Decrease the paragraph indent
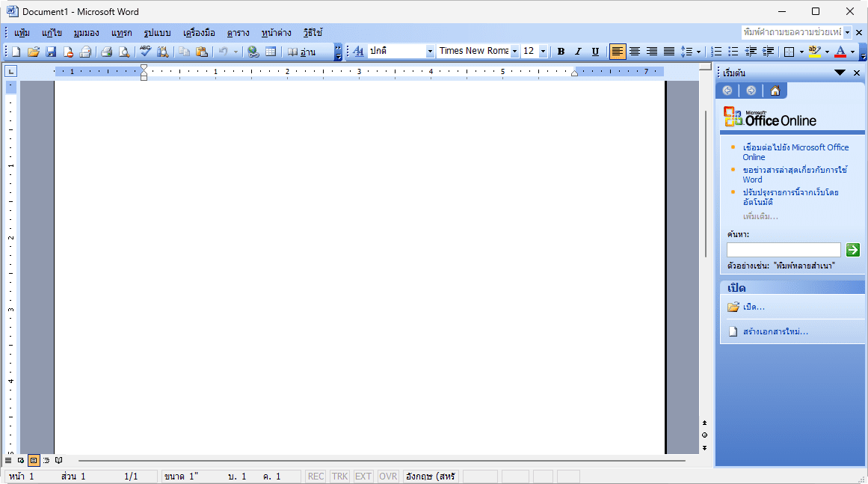The image size is (868, 484). [751, 52]
